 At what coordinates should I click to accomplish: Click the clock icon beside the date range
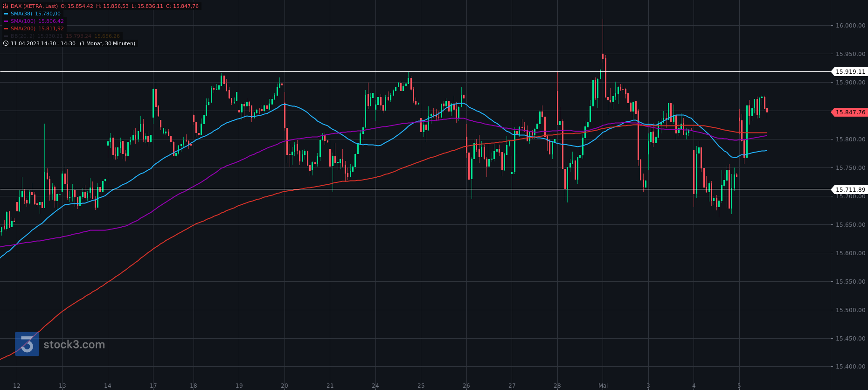click(x=6, y=43)
